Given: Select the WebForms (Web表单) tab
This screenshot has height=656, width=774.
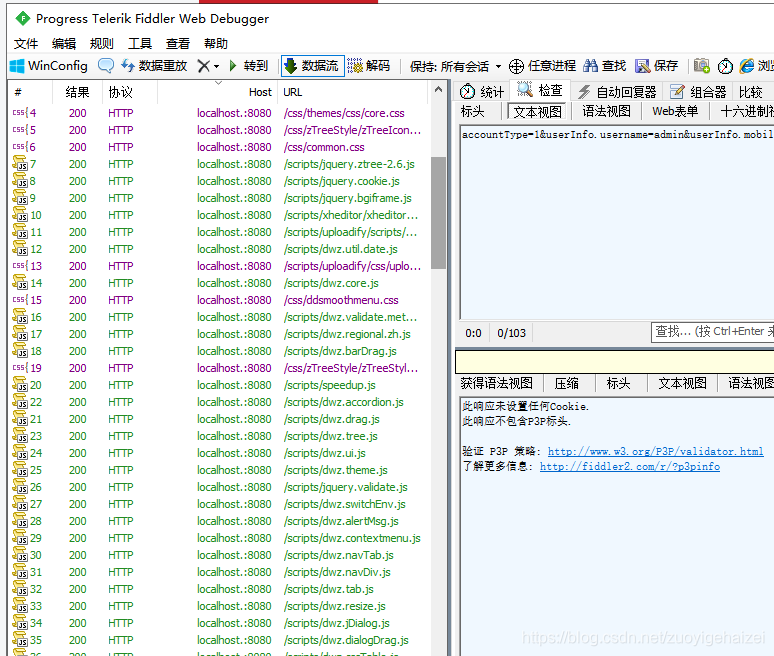Looking at the screenshot, I should click(x=675, y=112).
